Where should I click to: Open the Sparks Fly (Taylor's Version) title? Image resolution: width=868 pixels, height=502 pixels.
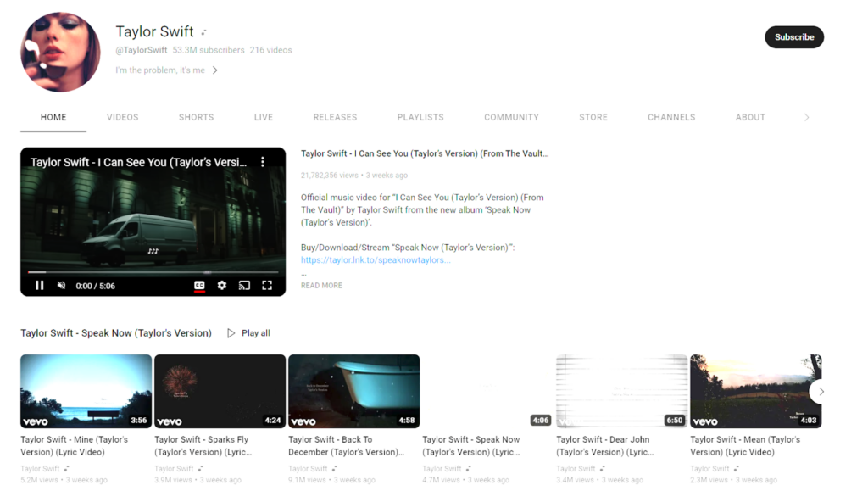tap(203, 445)
